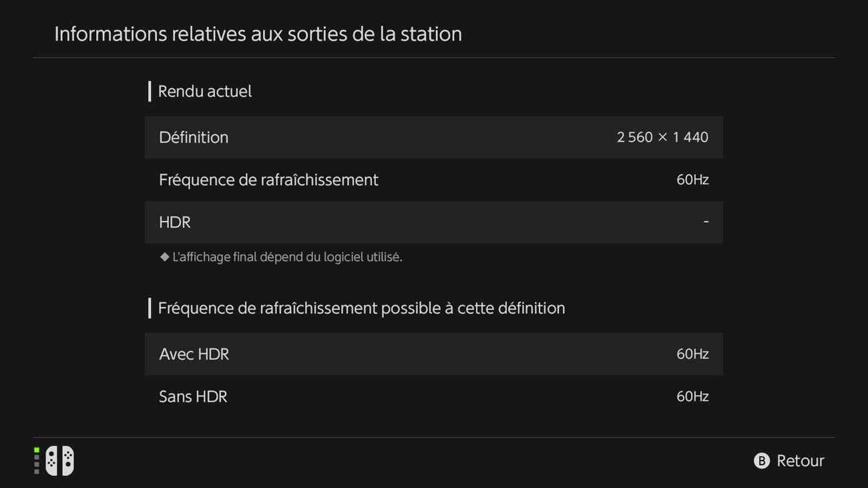Click the refresh rate possible section header
The image size is (868, 488).
pos(361,308)
